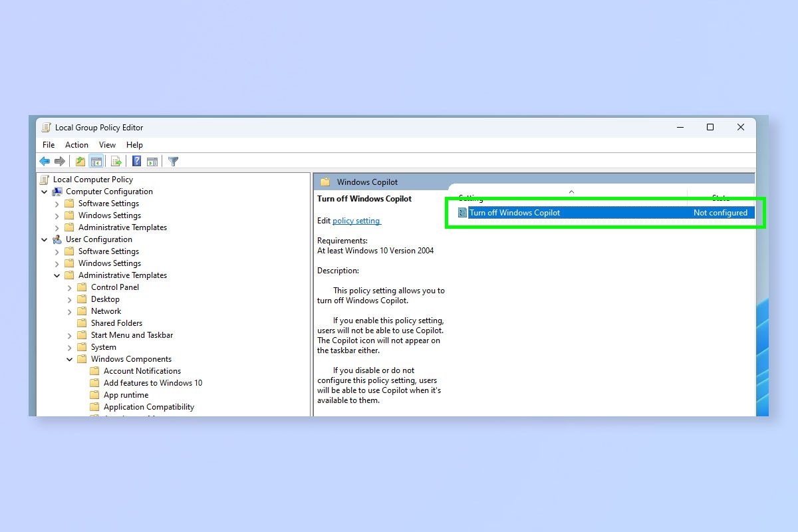
Task: Toggle the Show/Hide Console Tree icon
Action: [96, 161]
